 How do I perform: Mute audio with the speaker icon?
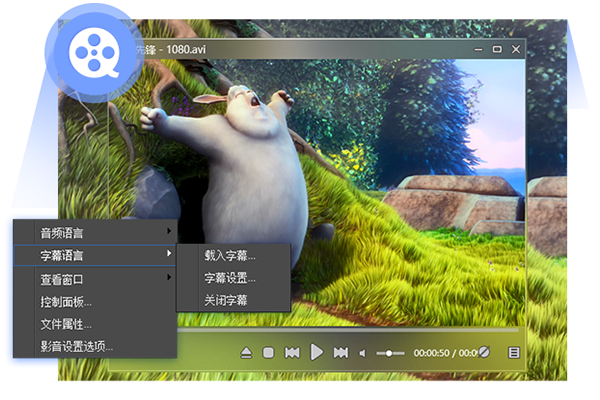coord(362,353)
